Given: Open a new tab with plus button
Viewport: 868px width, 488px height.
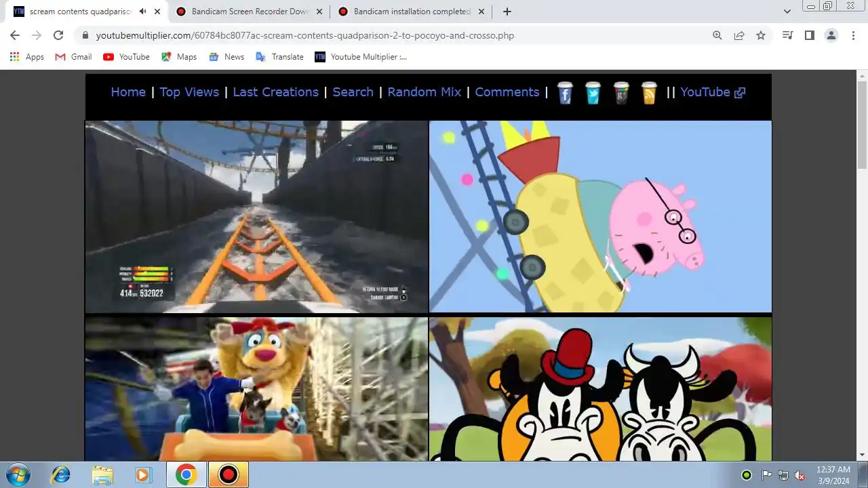Looking at the screenshot, I should (x=507, y=12).
